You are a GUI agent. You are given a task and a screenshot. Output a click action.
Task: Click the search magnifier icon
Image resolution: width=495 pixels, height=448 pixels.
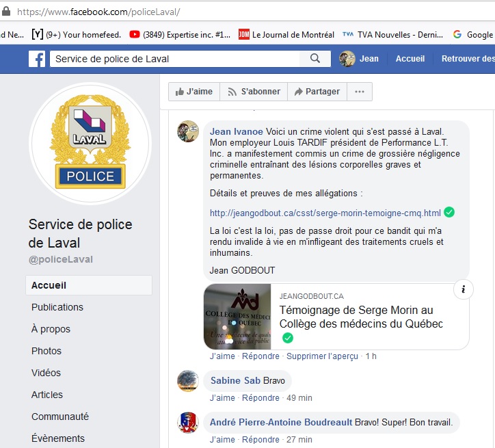coord(315,59)
